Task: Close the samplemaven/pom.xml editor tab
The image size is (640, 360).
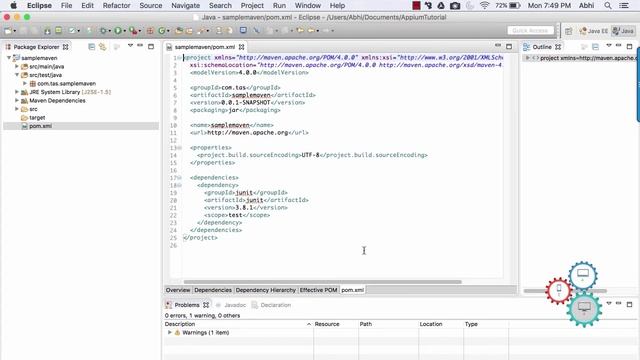Action: [242, 47]
